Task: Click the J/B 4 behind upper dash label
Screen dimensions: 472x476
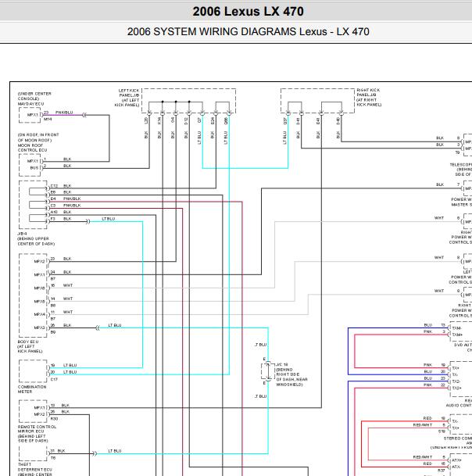Action: click(x=36, y=238)
